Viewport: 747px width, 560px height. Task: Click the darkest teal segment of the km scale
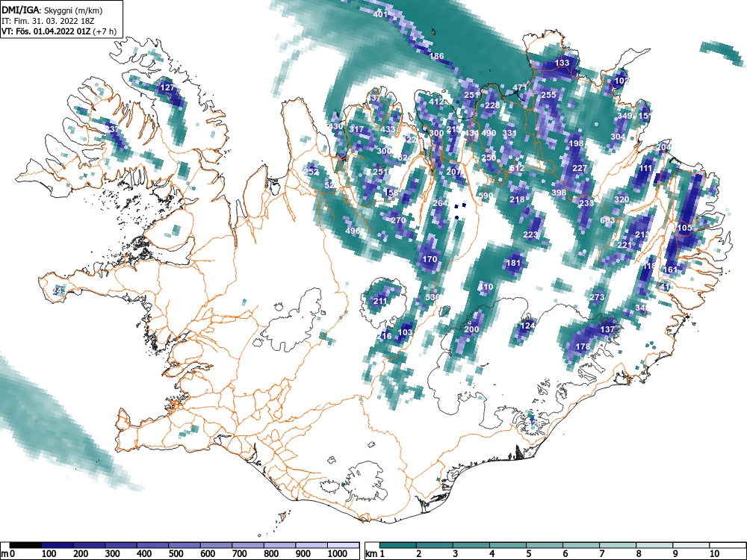pos(398,545)
